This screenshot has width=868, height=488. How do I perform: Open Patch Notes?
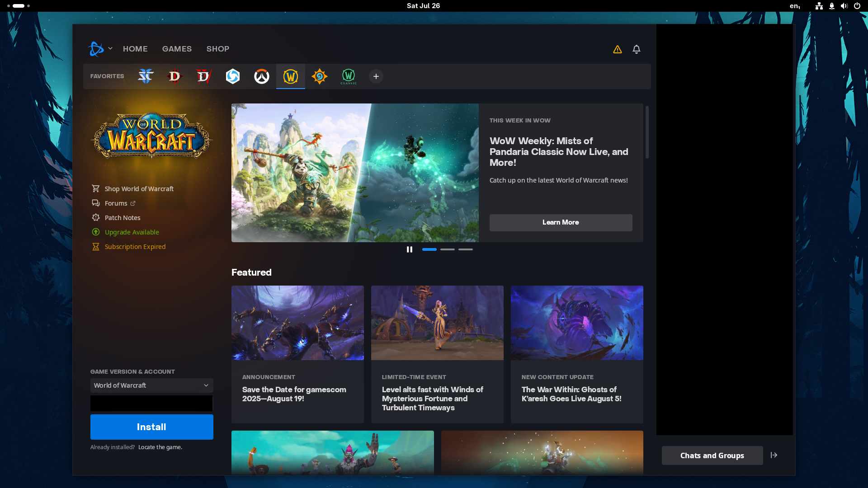pos(123,218)
